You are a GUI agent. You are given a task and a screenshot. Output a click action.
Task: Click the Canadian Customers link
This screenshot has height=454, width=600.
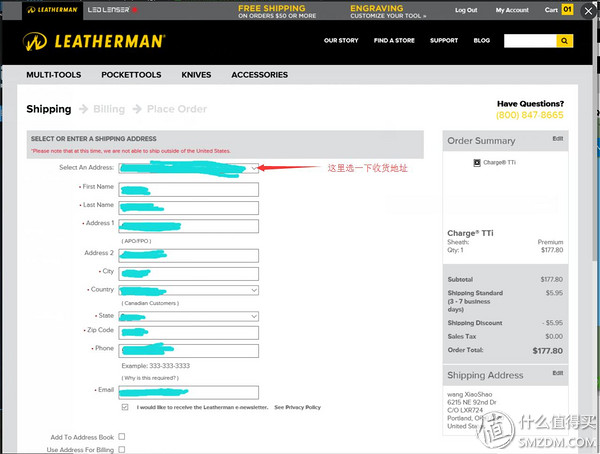150,303
